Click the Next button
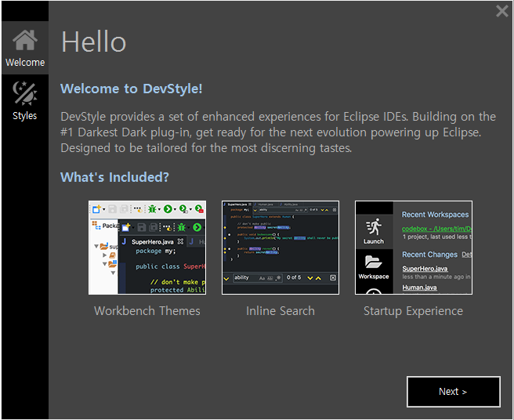The width and height of the screenshot is (514, 420). [454, 392]
